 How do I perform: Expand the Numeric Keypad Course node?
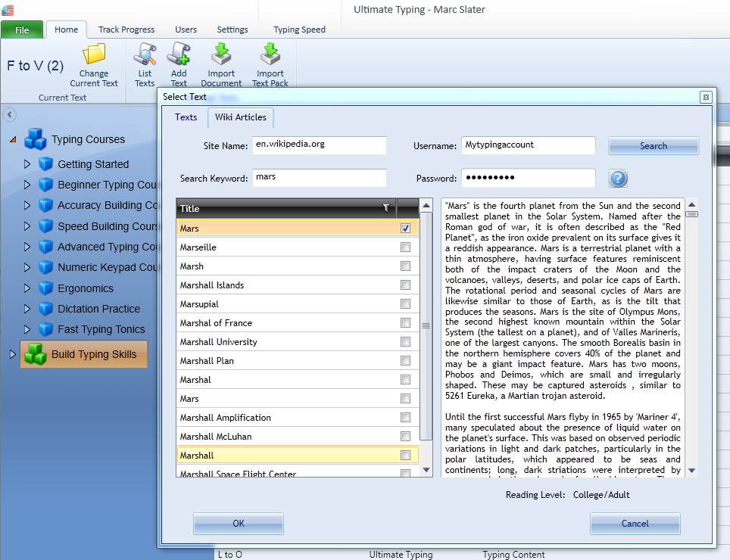(x=27, y=267)
